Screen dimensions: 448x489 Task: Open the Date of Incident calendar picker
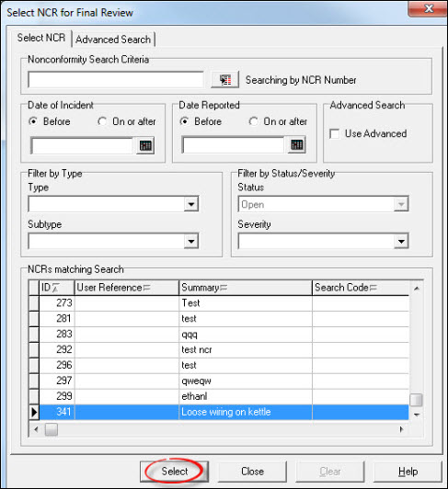(145, 145)
